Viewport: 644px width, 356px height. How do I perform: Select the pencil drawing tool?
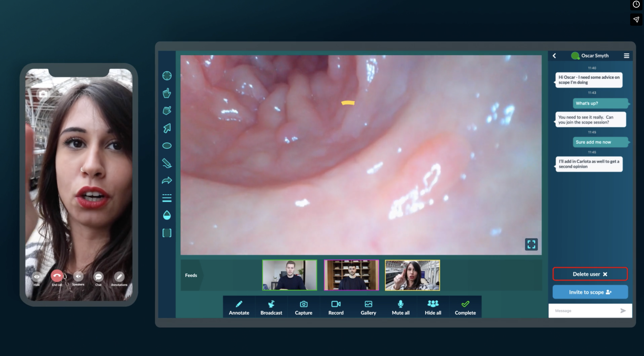coord(167,163)
